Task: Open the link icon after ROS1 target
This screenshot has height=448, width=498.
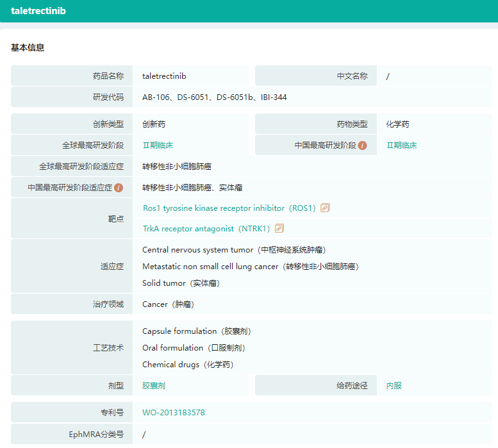Action: coord(325,208)
